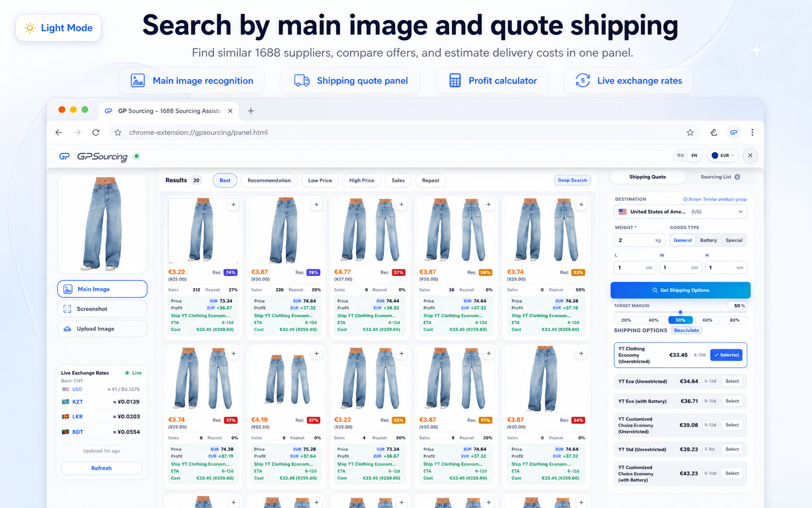Image resolution: width=812 pixels, height=508 pixels.
Task: Switch language with the EN toggle
Action: coord(694,156)
